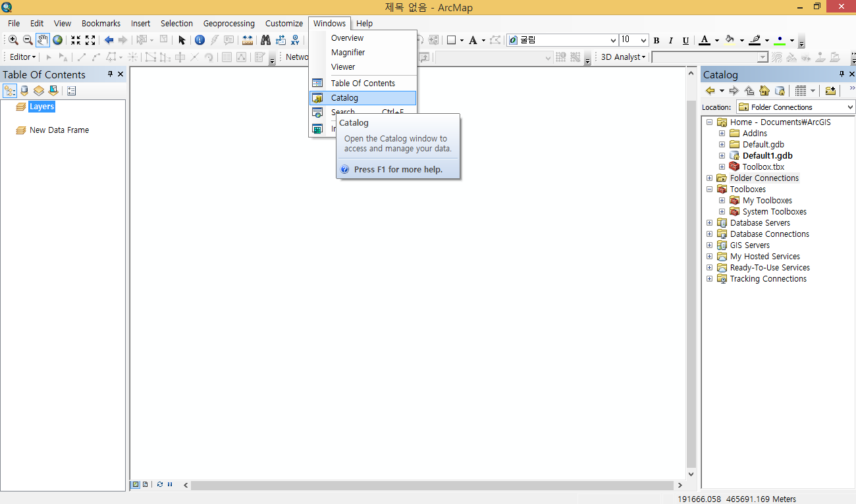Image resolution: width=856 pixels, height=504 pixels.
Task: Select Magnifier from the Windows menu
Action: coord(348,52)
